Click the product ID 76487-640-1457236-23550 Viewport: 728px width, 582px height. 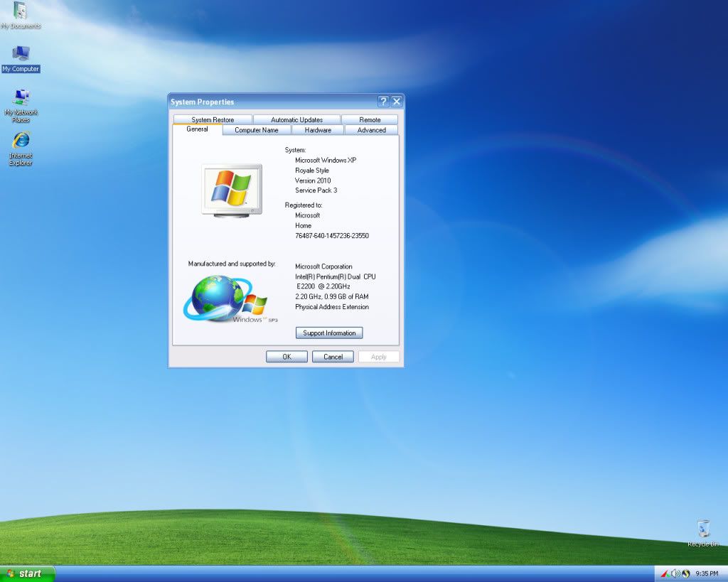point(332,236)
